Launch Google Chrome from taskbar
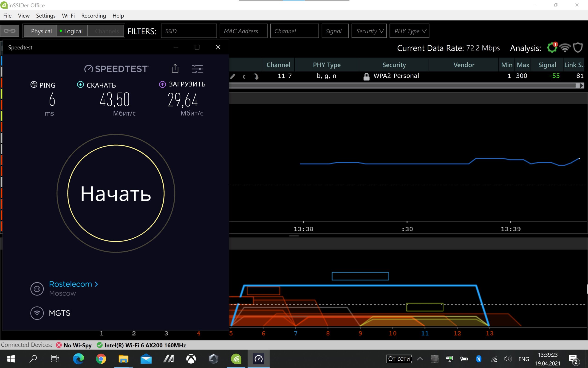Viewport: 588px width, 368px height. pos(101,359)
